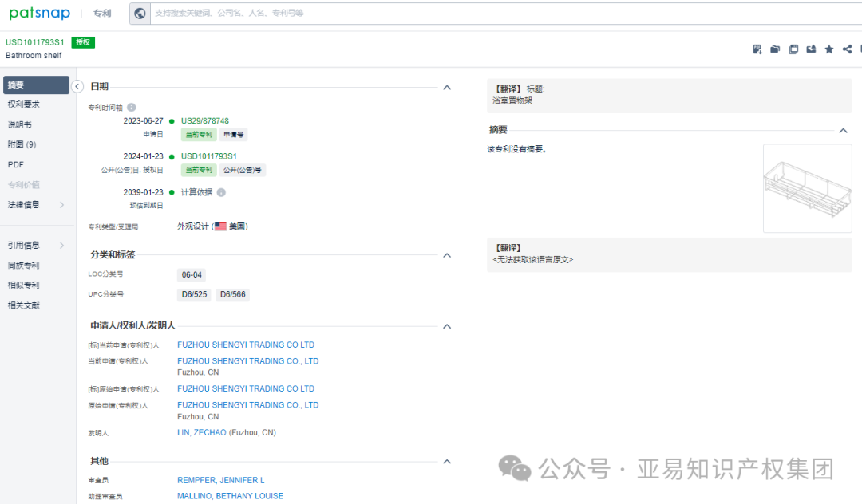862x504 pixels.
Task: Open the save-to-folder icon
Action: (x=774, y=49)
